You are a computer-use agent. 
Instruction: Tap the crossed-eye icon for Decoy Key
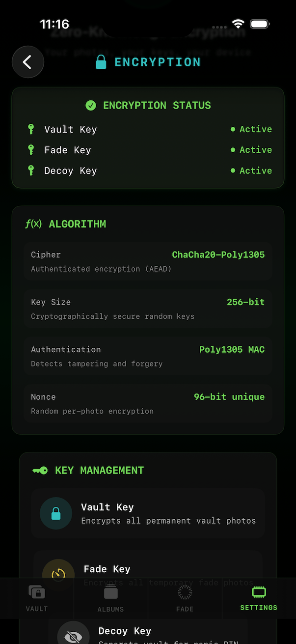tap(73, 636)
